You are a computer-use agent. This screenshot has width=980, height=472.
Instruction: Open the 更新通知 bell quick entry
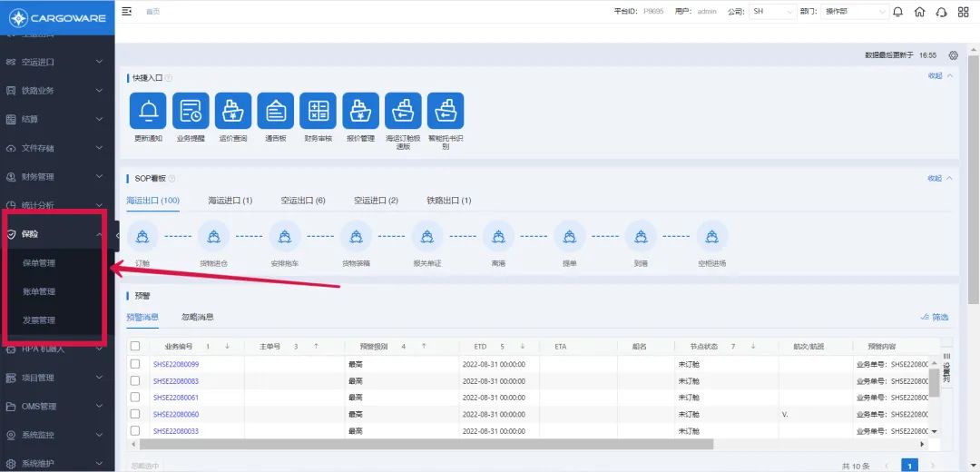coord(148,111)
